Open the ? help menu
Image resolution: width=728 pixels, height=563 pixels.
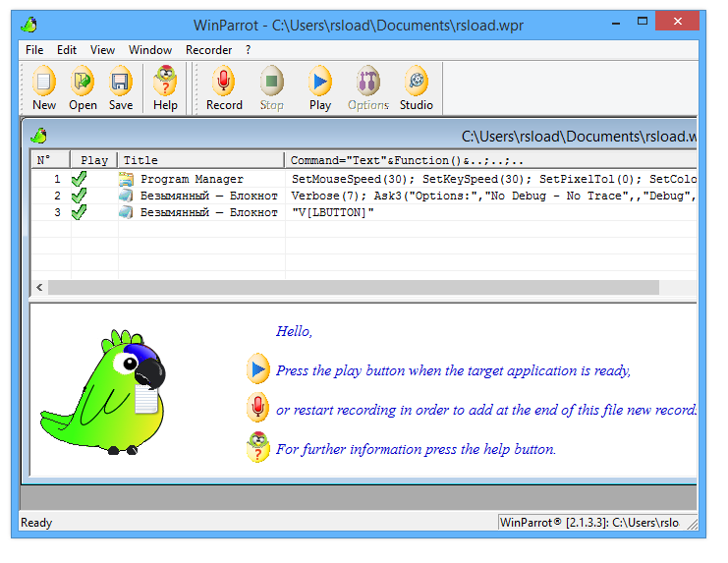click(x=249, y=50)
